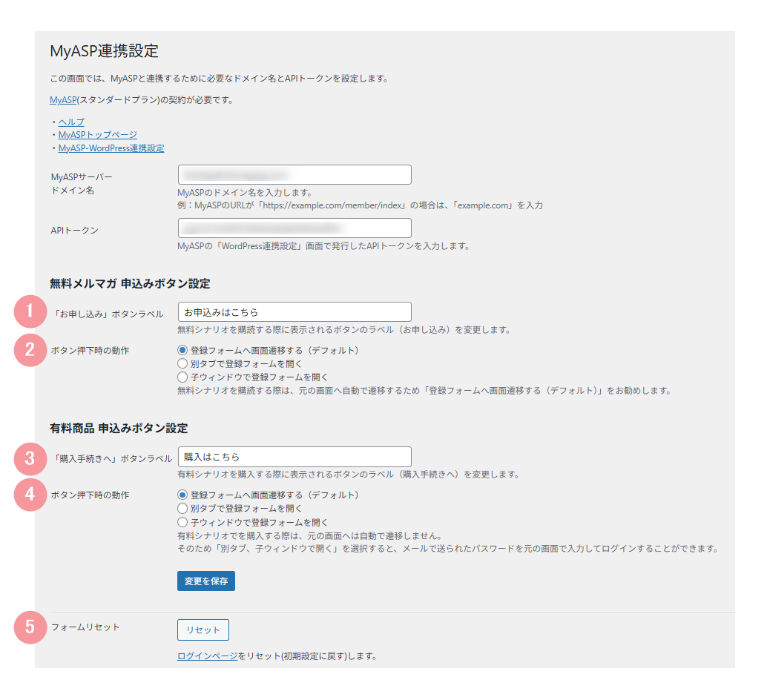
Task: Select 別タブで登録フォームを開く radio under 有料商品
Action: [x=182, y=508]
